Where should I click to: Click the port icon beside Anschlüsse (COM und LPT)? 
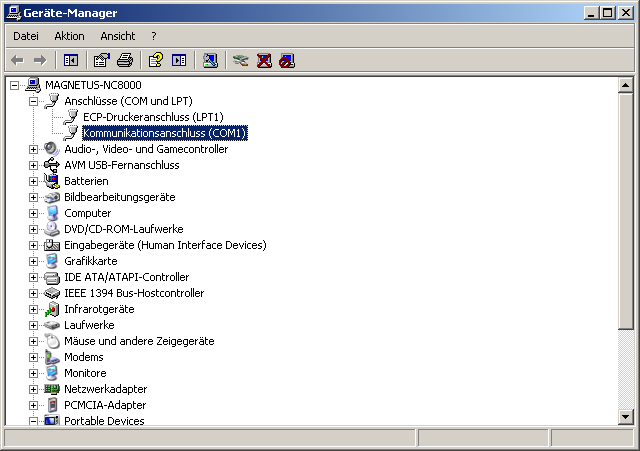52,101
